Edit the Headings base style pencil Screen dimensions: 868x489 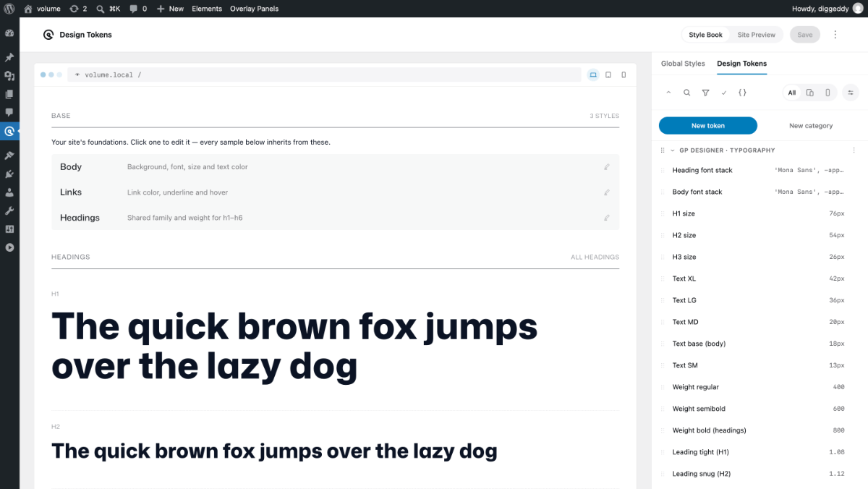(607, 218)
